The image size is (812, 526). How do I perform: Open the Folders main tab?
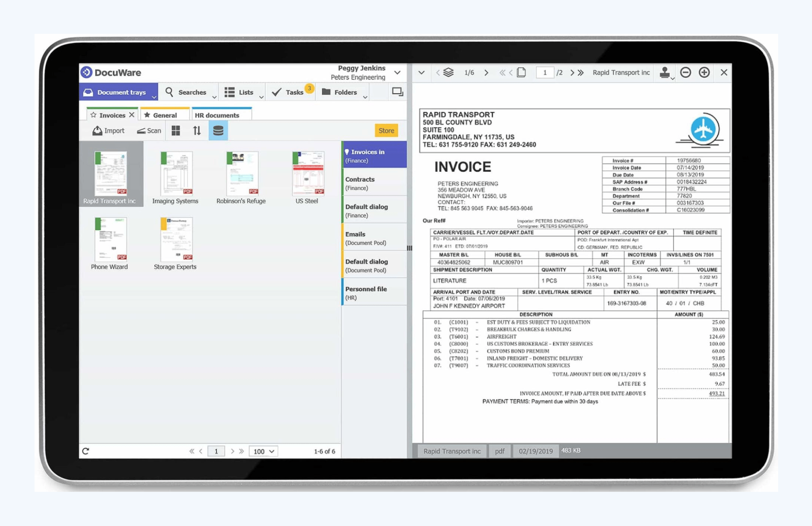[x=342, y=92]
